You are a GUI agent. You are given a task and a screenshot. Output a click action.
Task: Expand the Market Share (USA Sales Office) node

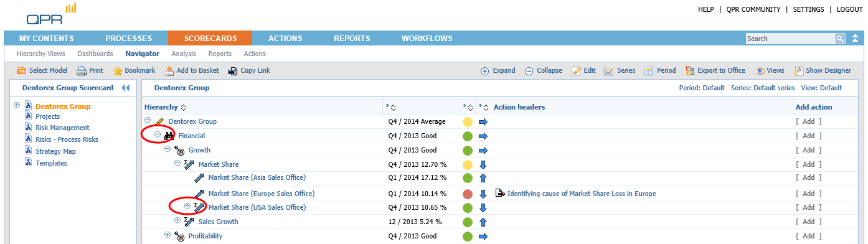187,206
